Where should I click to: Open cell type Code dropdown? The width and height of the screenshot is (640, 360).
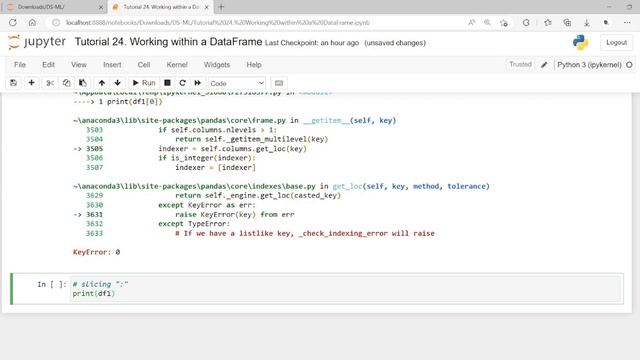point(237,83)
